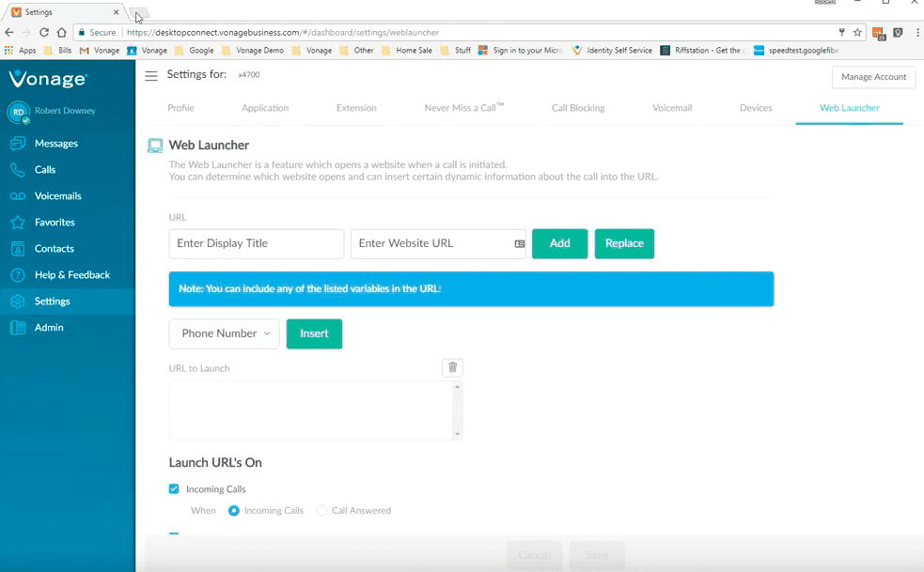Switch to the Voicemail tab

click(x=672, y=108)
